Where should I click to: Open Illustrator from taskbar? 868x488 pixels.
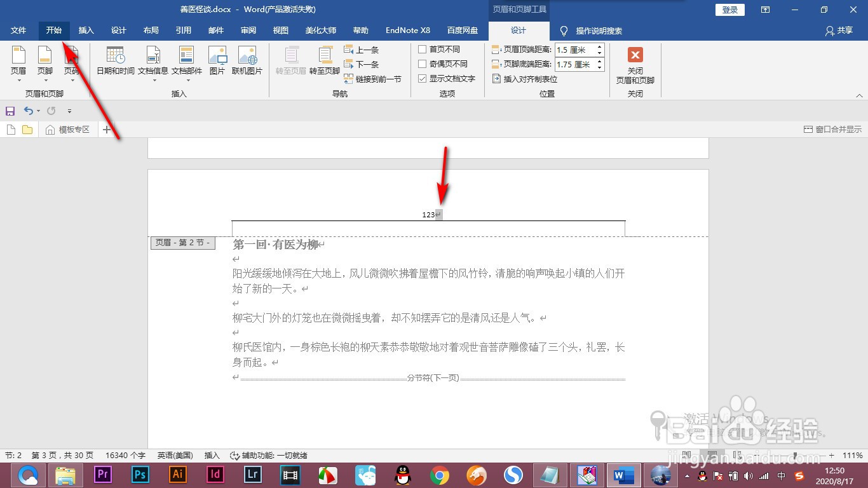point(178,475)
